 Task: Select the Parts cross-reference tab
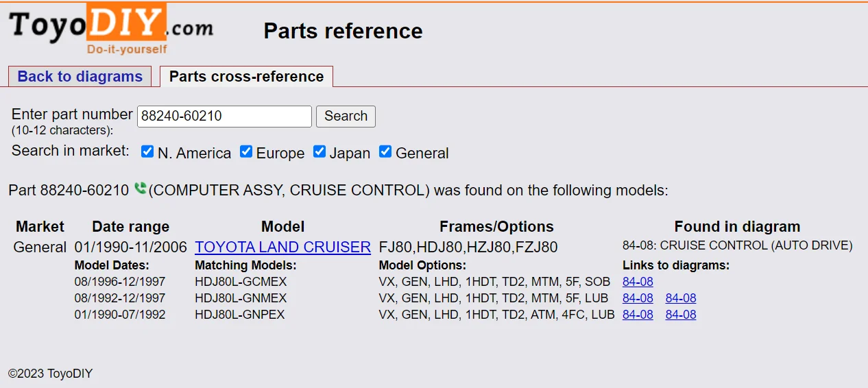pyautogui.click(x=246, y=77)
